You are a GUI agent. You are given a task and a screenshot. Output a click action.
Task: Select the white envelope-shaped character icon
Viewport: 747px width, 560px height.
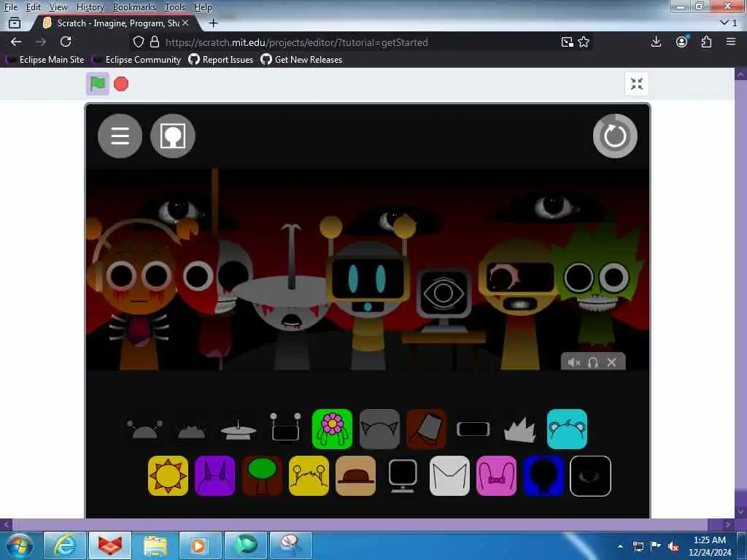coord(449,475)
